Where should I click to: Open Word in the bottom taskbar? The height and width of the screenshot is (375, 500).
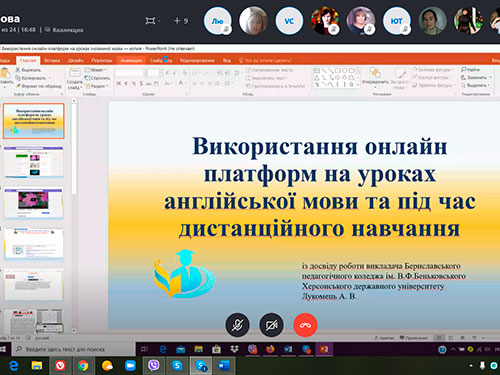pos(224,366)
